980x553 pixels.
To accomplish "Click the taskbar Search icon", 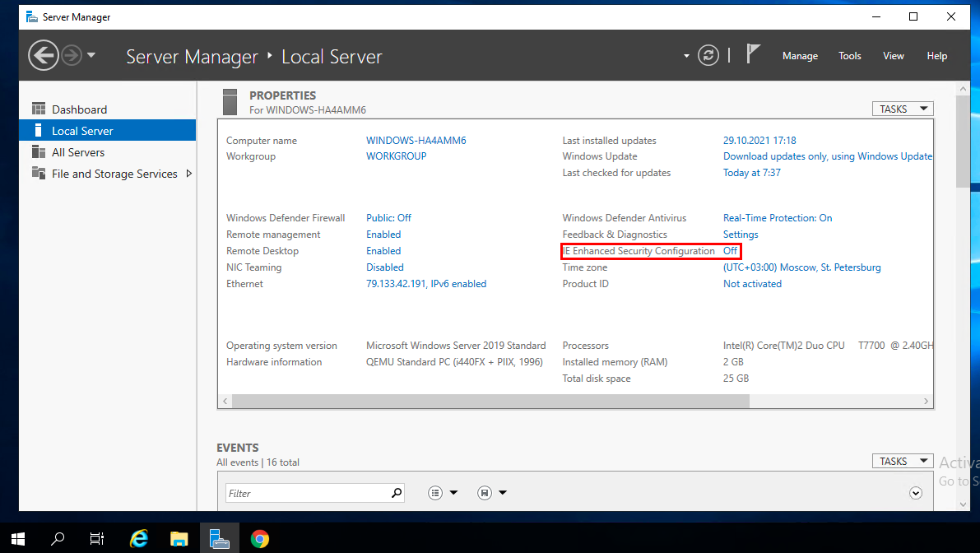I will pos(58,539).
